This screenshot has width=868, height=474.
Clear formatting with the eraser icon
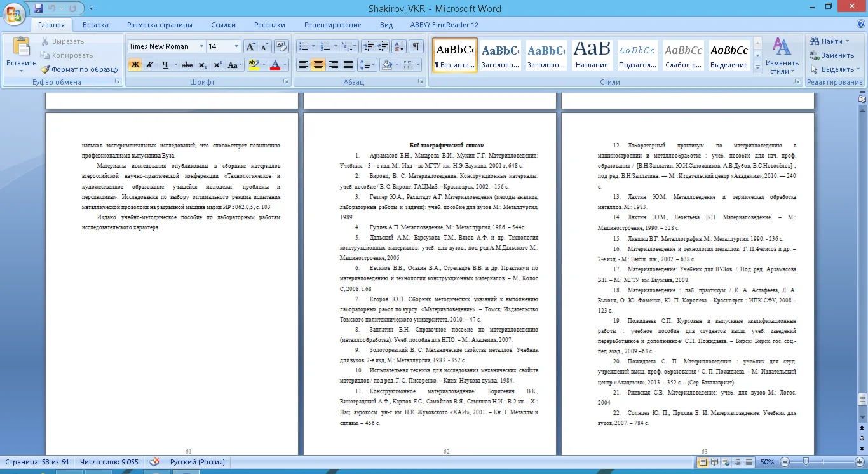tap(283, 46)
